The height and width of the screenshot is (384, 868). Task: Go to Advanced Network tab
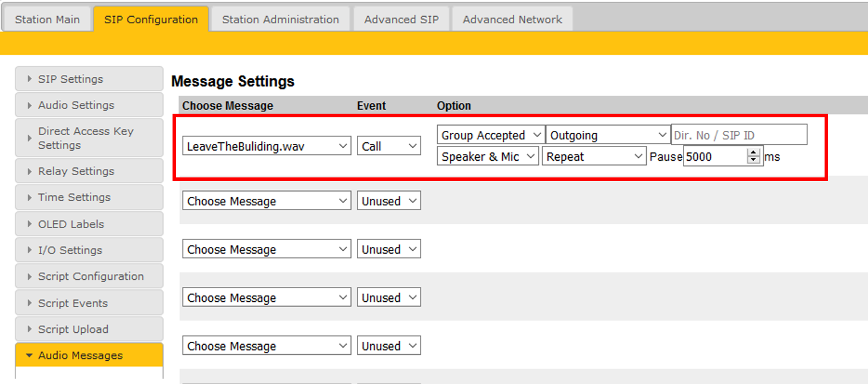512,20
